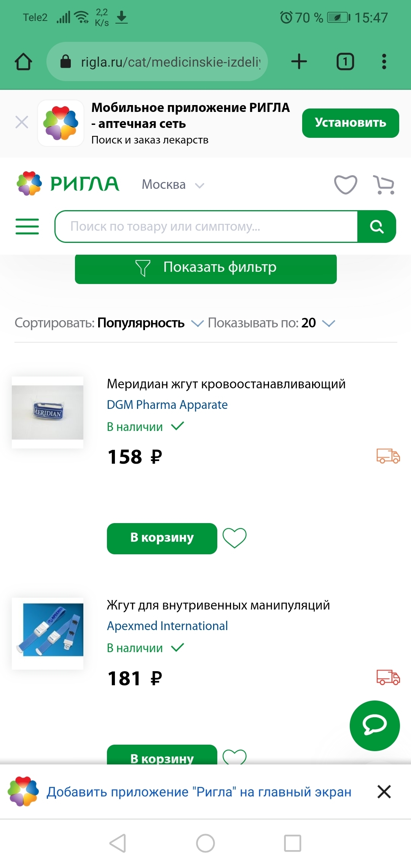Install the Ригла mobile app
Screen dimensions: 411x868
coord(350,123)
